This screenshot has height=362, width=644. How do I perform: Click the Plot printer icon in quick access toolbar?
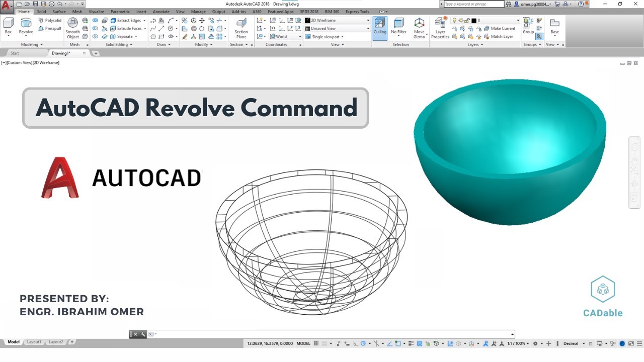51,4
